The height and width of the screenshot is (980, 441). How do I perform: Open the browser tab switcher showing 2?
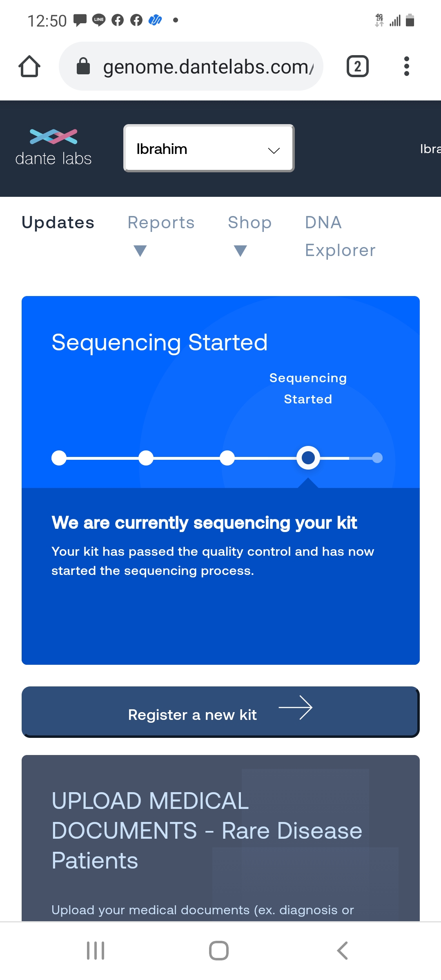pyautogui.click(x=357, y=66)
